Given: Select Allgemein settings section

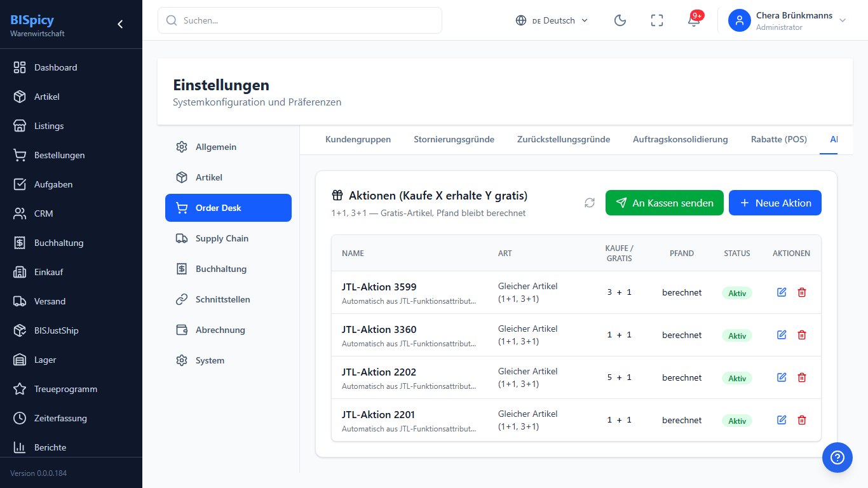Looking at the screenshot, I should [228, 147].
